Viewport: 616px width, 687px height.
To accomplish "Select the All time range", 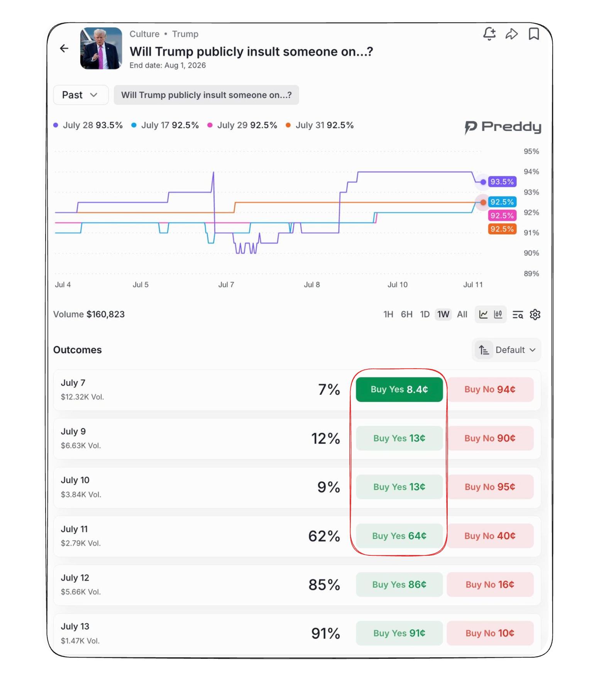I will click(462, 315).
